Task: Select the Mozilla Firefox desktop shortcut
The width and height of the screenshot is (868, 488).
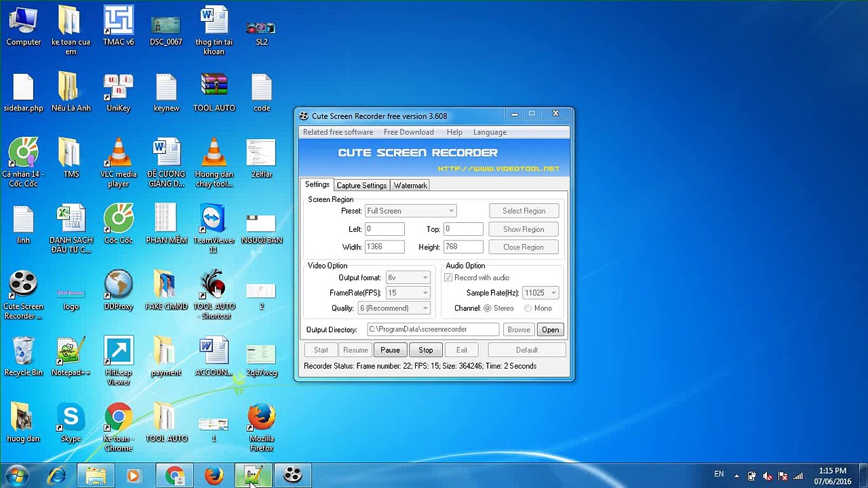Action: pos(261,428)
